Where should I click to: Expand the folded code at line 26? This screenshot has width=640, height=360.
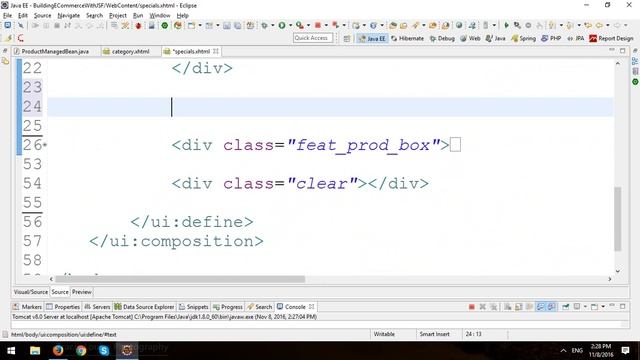pos(45,145)
